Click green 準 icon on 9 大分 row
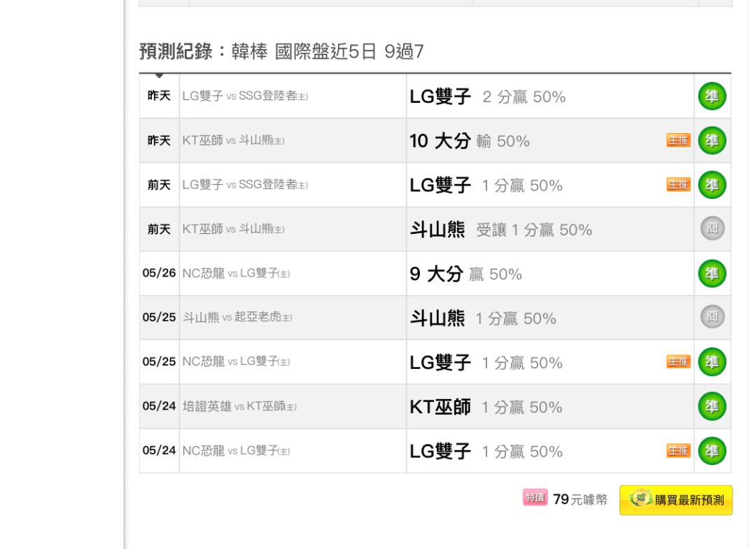Image resolution: width=756 pixels, height=549 pixels. click(x=712, y=273)
